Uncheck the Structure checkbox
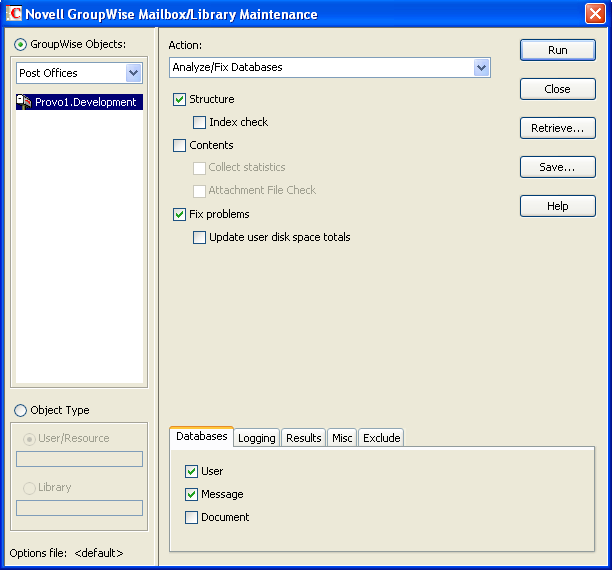Image resolution: width=612 pixels, height=570 pixels. coord(180,100)
